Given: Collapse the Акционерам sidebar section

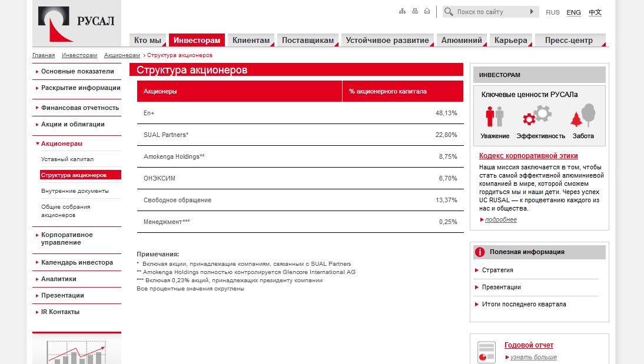Looking at the screenshot, I should click(62, 143).
